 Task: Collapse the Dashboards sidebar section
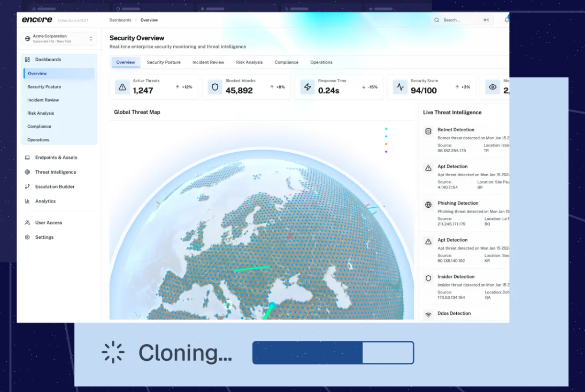point(59,59)
